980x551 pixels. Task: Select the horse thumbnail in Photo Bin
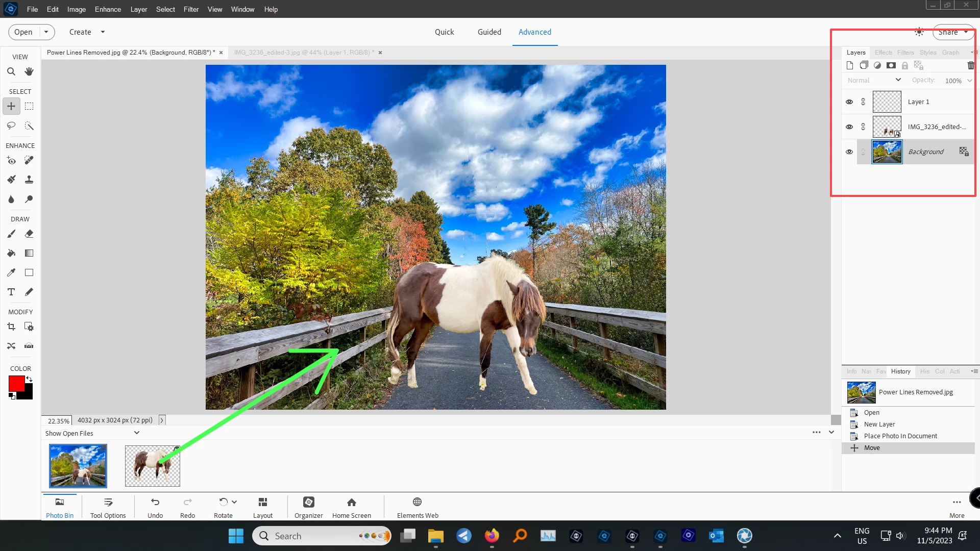point(153,466)
